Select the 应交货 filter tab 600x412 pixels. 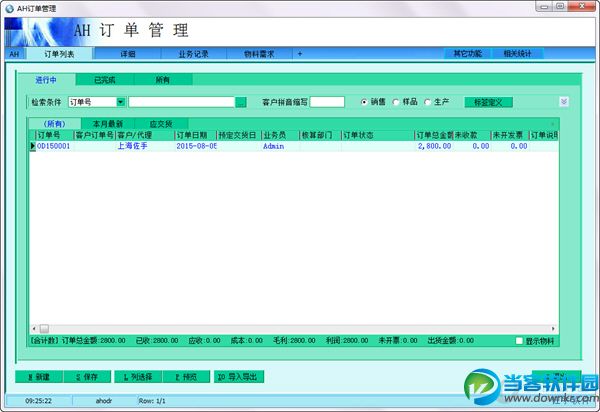(x=161, y=124)
